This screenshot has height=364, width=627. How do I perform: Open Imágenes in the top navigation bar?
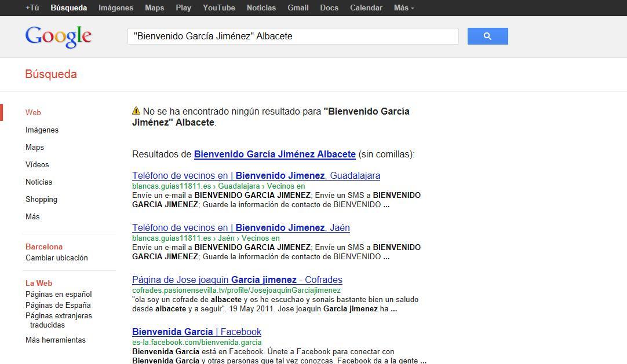point(116,8)
